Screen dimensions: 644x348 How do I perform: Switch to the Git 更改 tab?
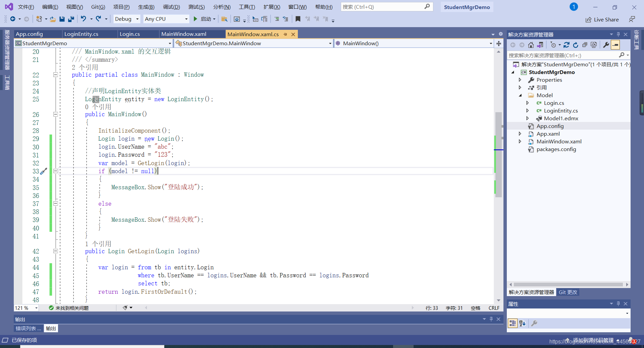tap(568, 292)
